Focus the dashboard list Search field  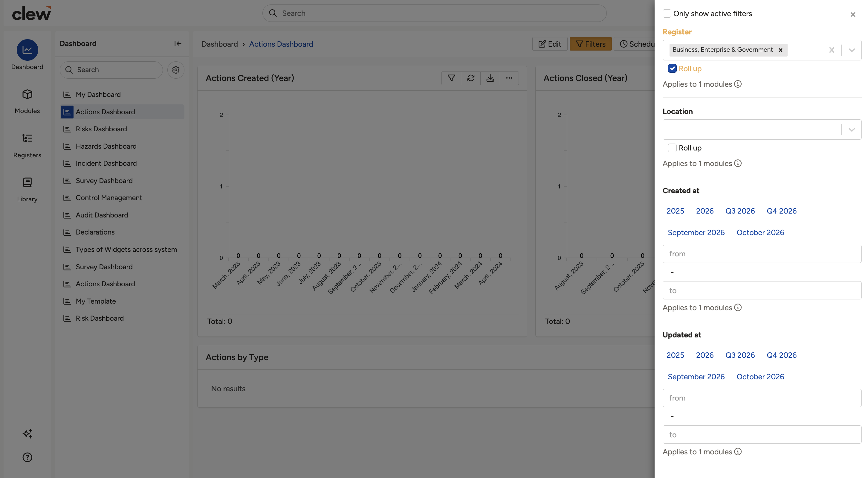(111, 70)
